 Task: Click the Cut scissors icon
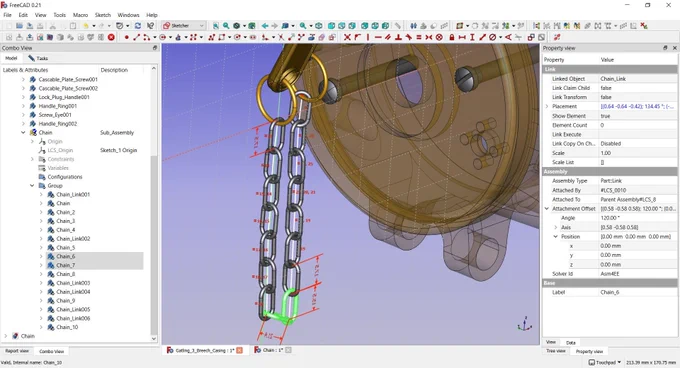(53, 26)
